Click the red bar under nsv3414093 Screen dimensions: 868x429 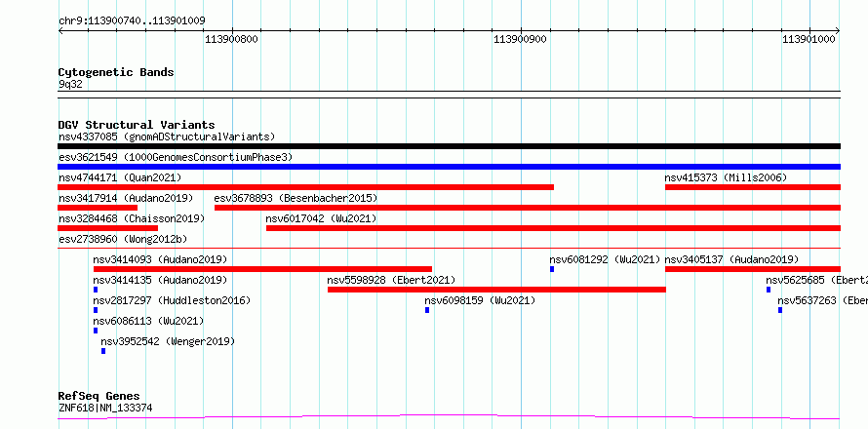click(263, 269)
